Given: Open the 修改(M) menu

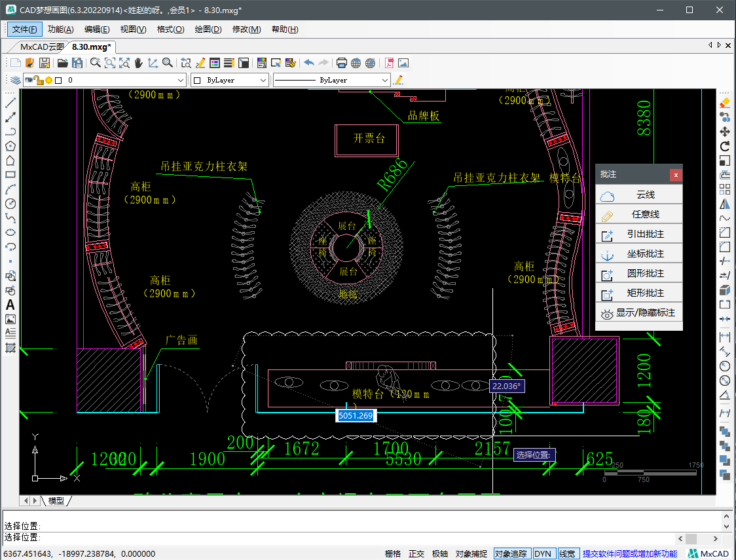Looking at the screenshot, I should 246,29.
